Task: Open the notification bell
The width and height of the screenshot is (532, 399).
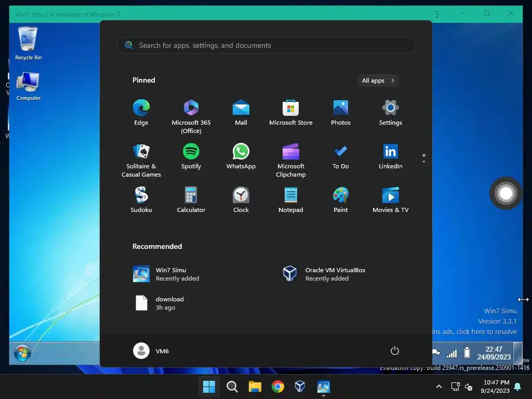Action: 518,387
